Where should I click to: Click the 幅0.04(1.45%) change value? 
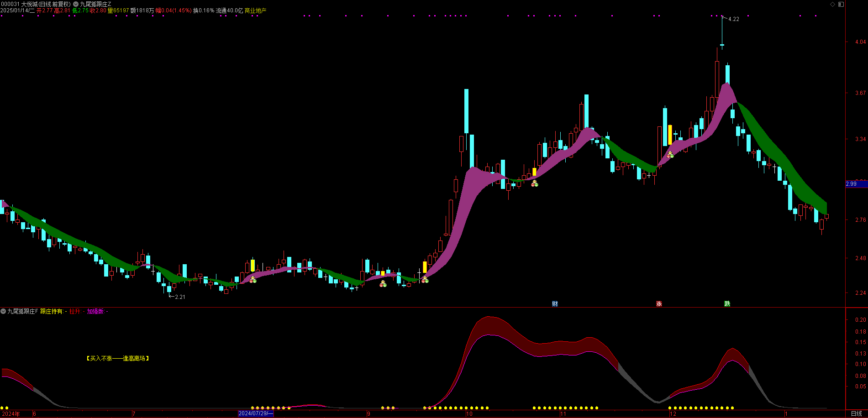point(174,10)
